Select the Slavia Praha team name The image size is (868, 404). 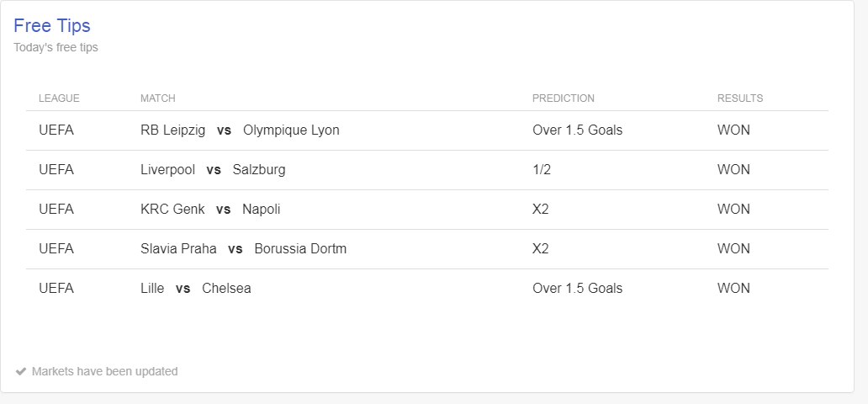(x=178, y=249)
